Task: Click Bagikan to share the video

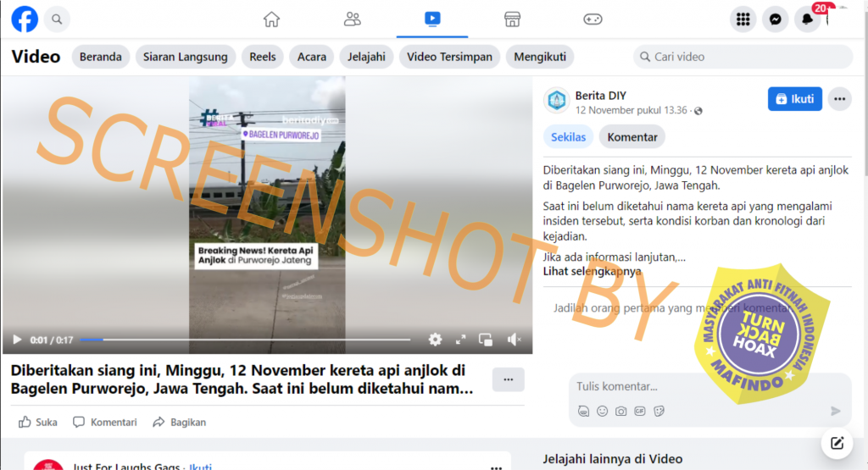Action: [180, 422]
